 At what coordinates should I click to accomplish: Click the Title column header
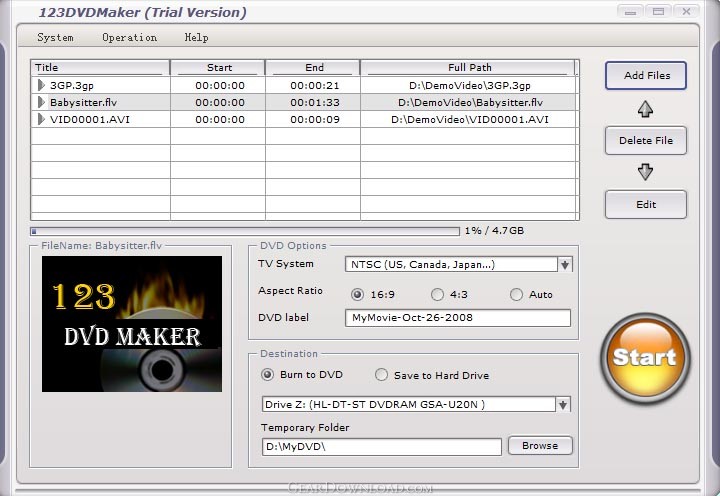click(100, 68)
